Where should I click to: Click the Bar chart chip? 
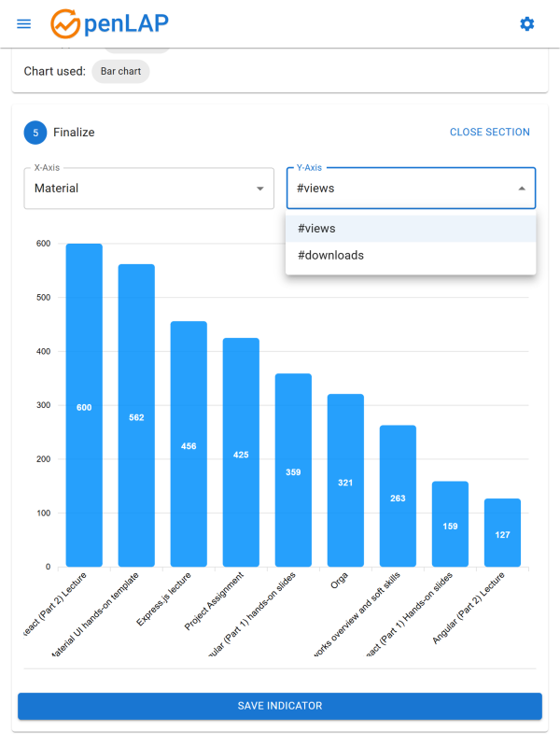120,71
